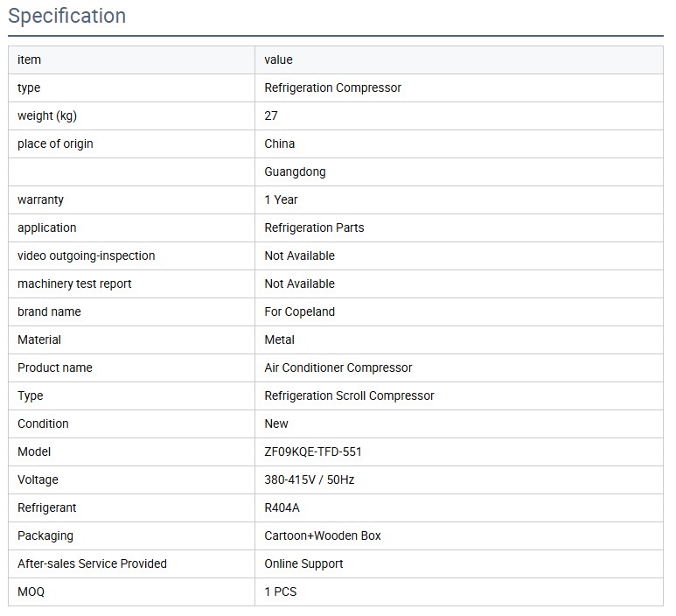This screenshot has height=616, width=676.
Task: Select the Refrigeration Parts application value
Action: pos(314,227)
